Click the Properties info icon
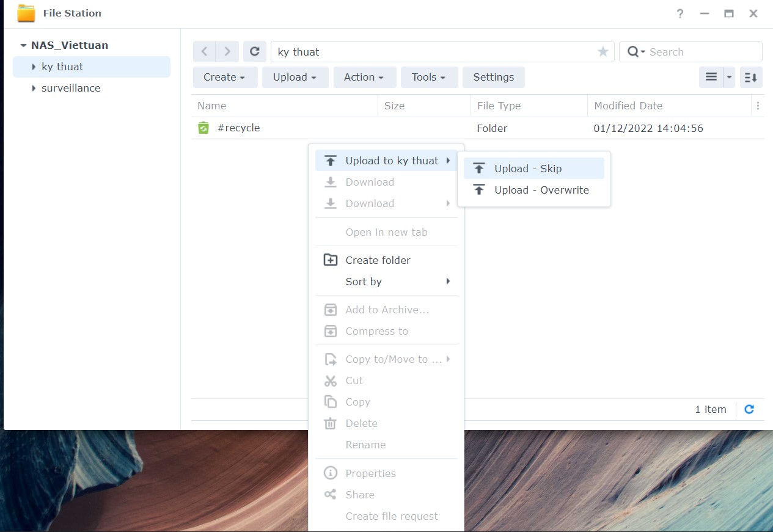 point(330,473)
